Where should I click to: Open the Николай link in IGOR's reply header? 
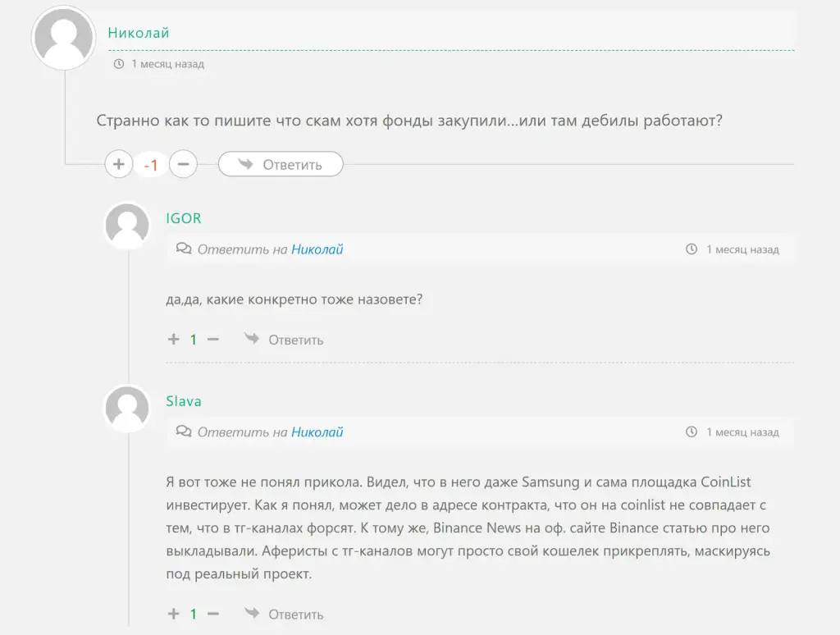point(317,249)
